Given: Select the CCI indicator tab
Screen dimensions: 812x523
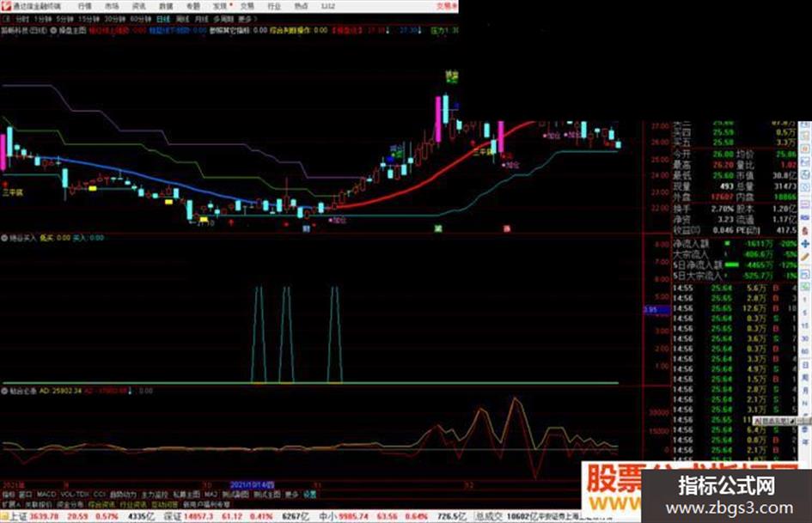Looking at the screenshot, I should (100, 495).
